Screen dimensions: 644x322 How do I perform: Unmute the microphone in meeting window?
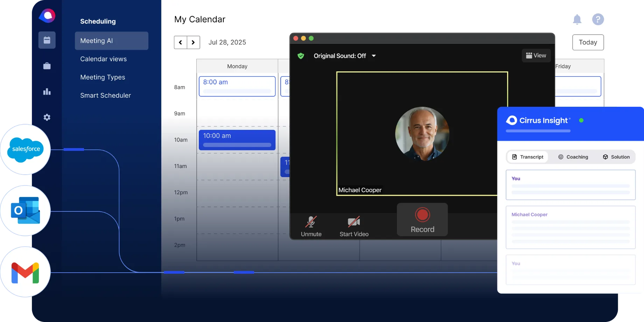coord(311,226)
